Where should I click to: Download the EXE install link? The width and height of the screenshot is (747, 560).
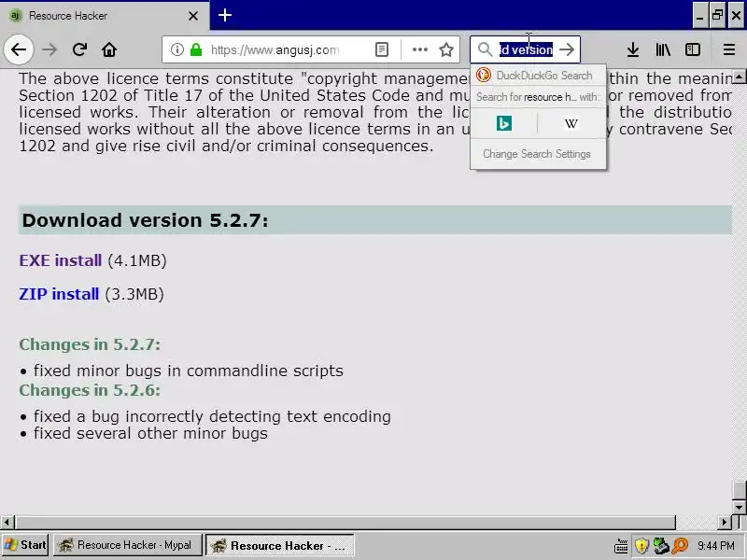tap(61, 260)
